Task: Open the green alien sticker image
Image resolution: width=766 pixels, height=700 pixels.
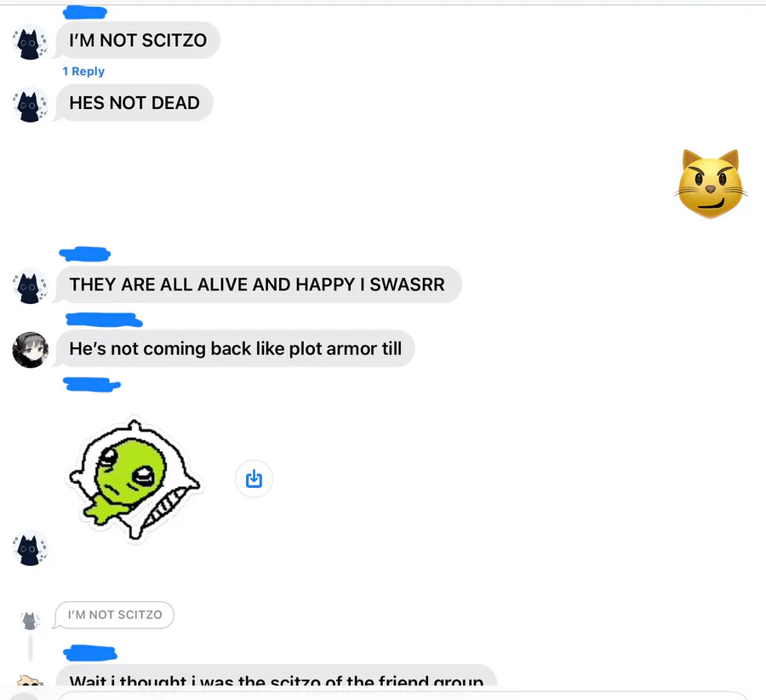Action: click(134, 479)
